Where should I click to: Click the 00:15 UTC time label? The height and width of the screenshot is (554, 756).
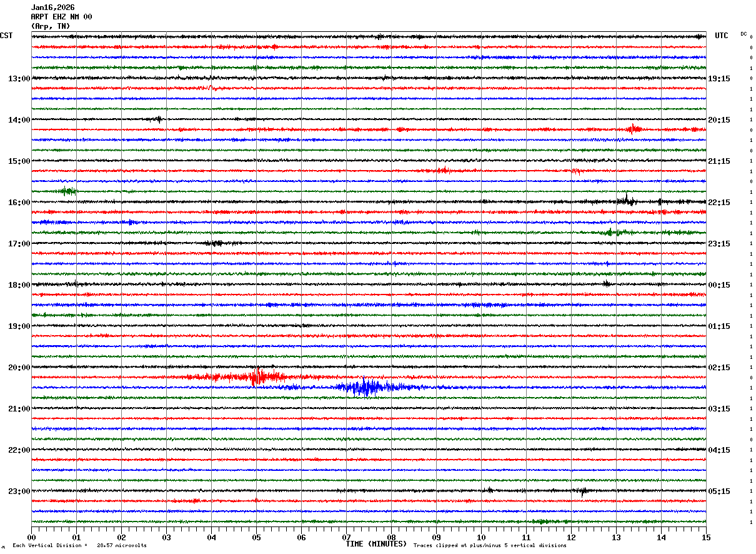(x=719, y=285)
